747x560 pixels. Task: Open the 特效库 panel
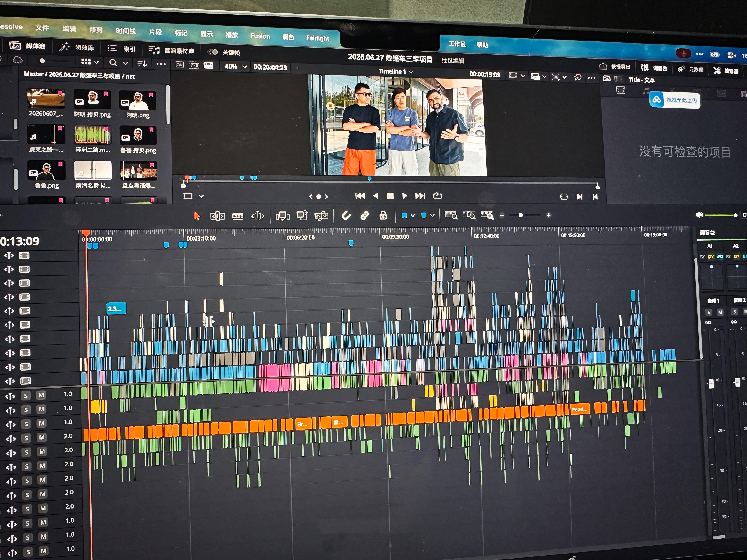point(77,47)
